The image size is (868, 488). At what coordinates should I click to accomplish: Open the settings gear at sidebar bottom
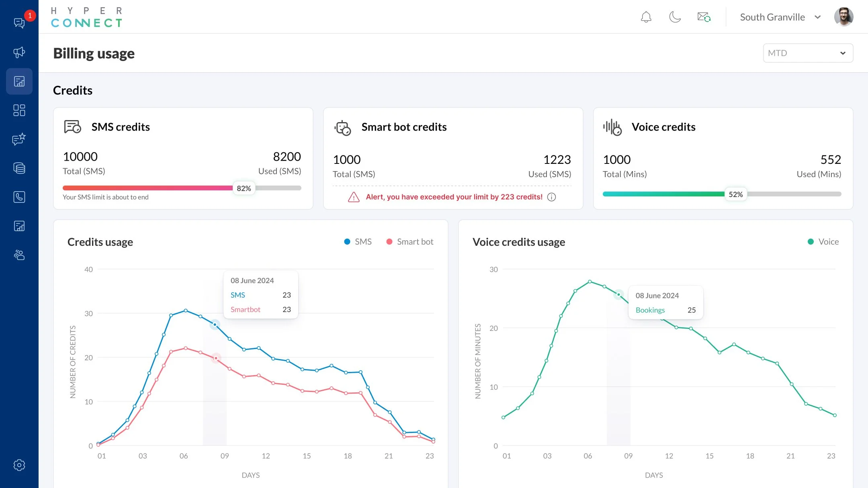pos(19,465)
